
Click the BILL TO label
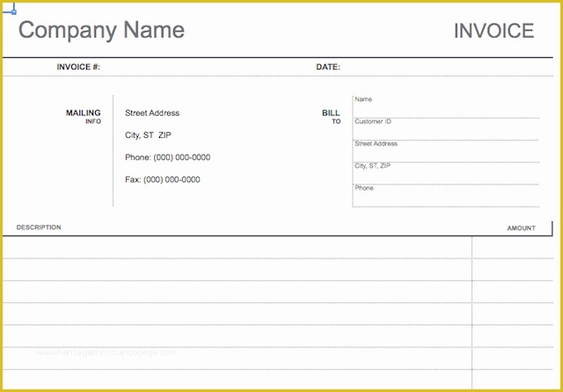pos(331,117)
